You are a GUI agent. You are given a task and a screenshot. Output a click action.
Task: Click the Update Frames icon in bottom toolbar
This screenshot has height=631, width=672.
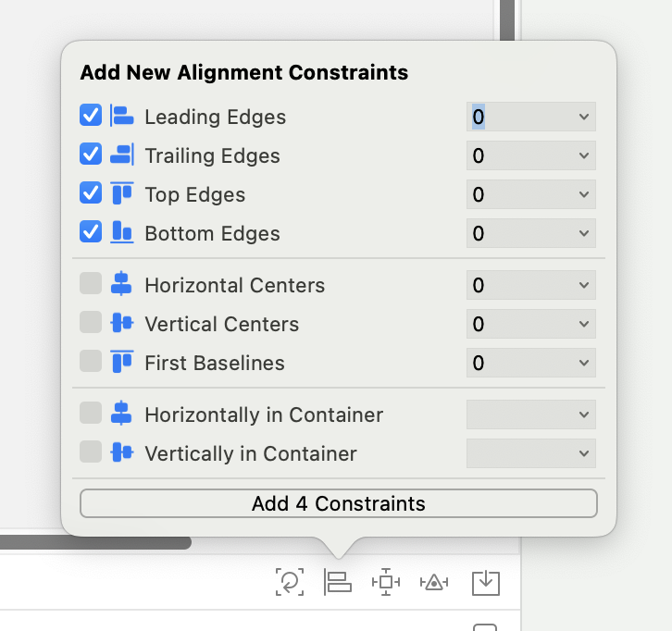coord(290,582)
